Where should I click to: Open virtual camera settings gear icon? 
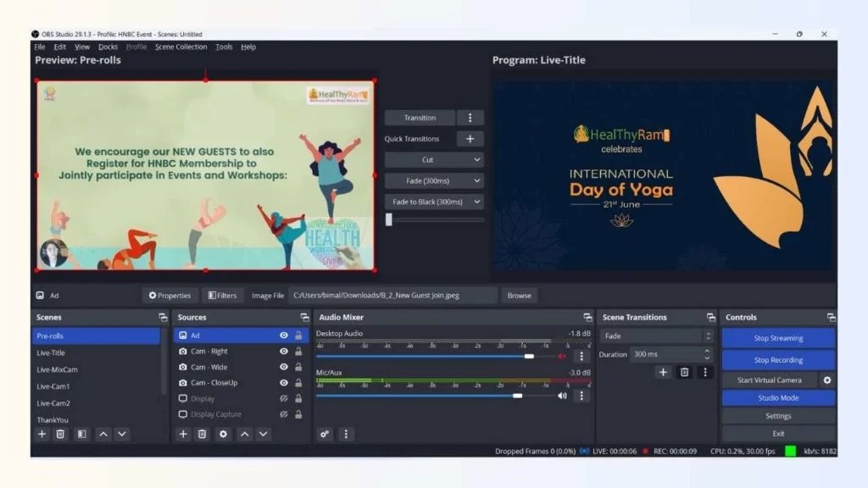[x=827, y=380]
